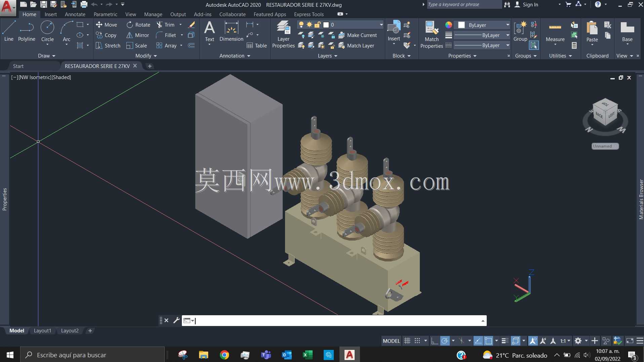Click the NW Isometric view control label
Screen dimensions: 644x362
(x=35, y=77)
